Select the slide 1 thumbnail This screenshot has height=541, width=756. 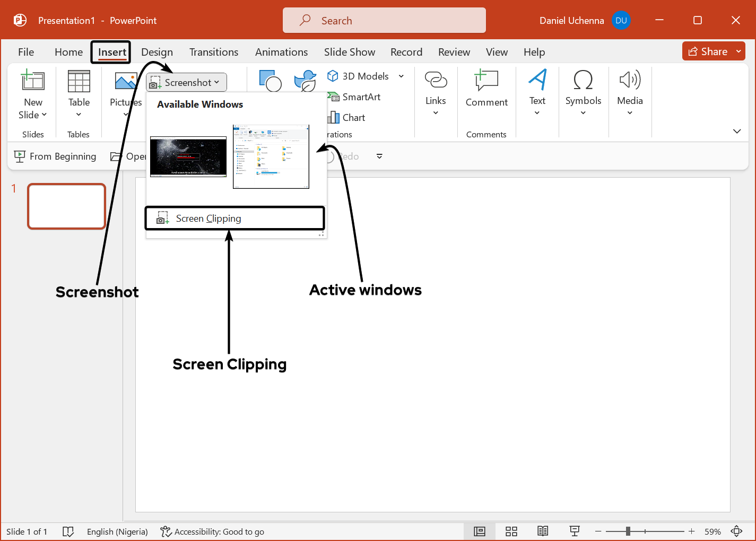[x=66, y=206]
